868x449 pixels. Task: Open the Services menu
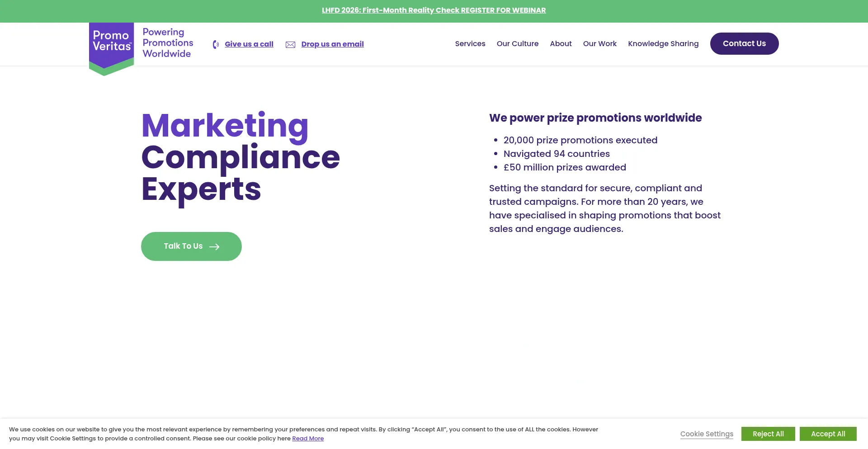[x=470, y=43]
